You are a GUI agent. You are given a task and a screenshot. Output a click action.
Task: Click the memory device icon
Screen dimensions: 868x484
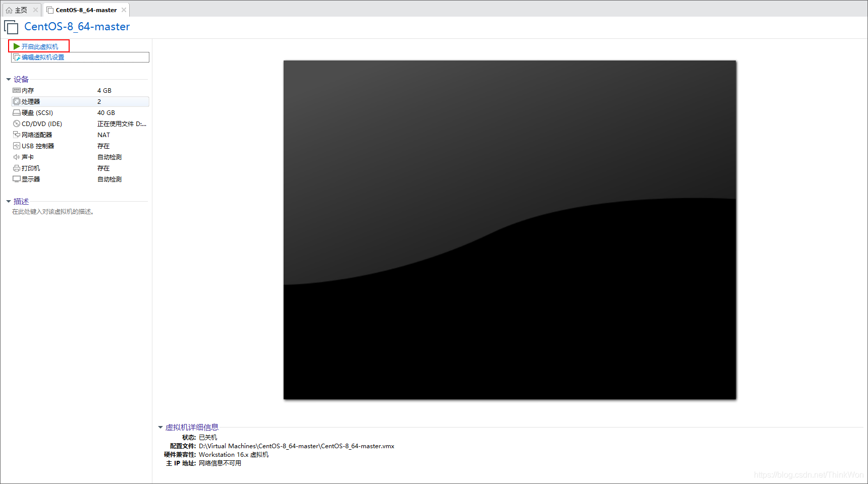[17, 91]
